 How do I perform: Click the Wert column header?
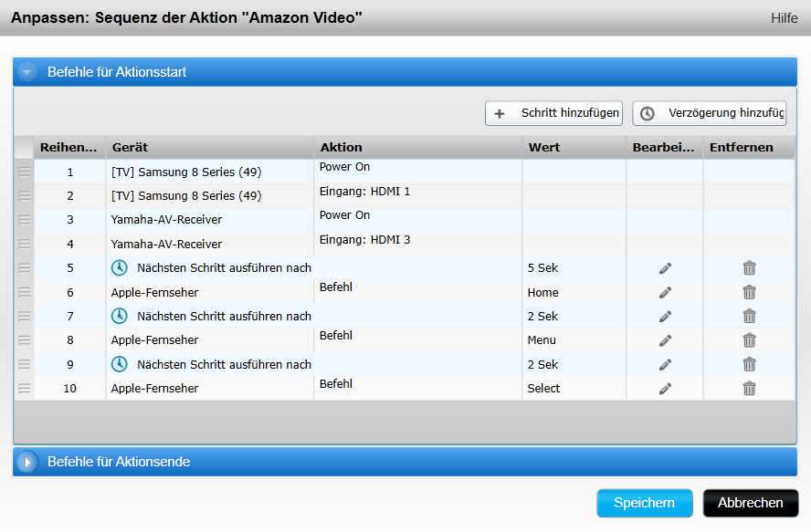574,147
